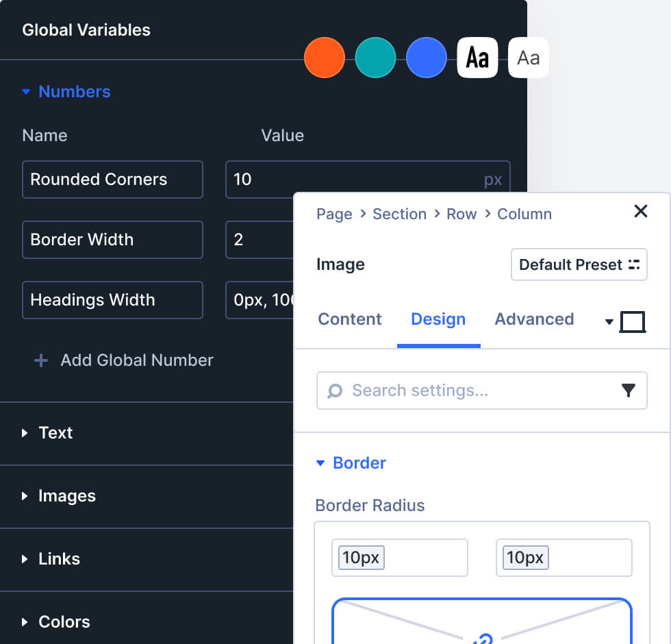The height and width of the screenshot is (644, 671).
Task: Collapse the Numbers section
Action: pyautogui.click(x=27, y=92)
